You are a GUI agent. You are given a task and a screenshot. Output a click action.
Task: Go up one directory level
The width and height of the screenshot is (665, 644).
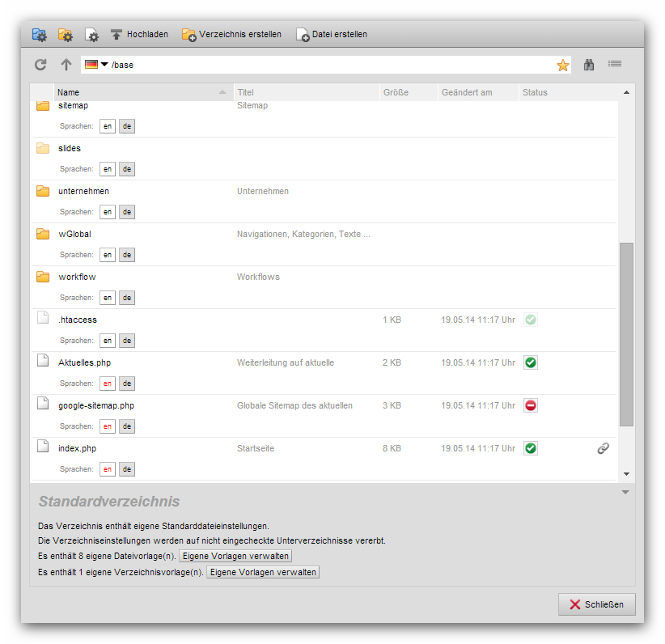click(x=66, y=65)
